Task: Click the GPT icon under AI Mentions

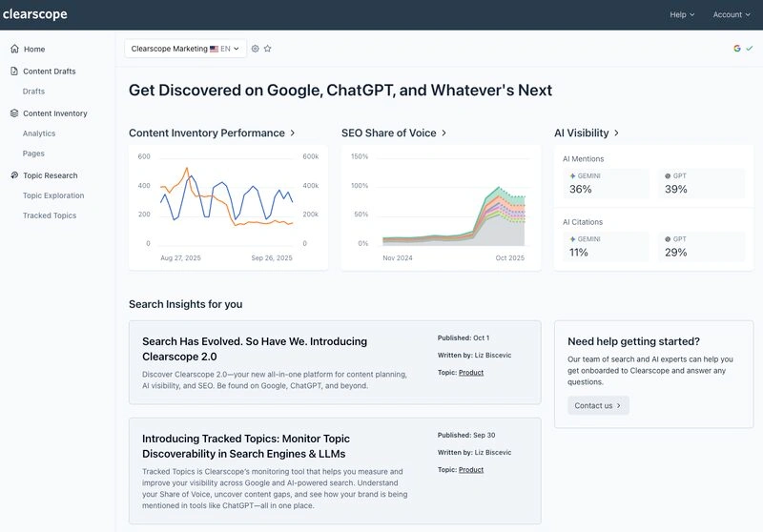Action: [x=668, y=176]
